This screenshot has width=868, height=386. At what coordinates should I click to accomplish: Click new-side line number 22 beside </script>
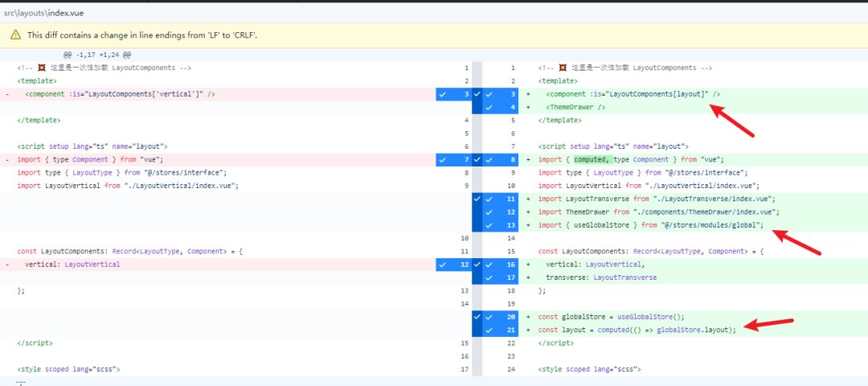point(513,343)
